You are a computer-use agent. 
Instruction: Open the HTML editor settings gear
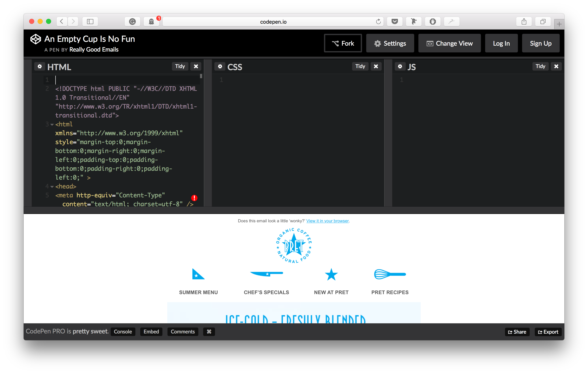[x=39, y=66]
